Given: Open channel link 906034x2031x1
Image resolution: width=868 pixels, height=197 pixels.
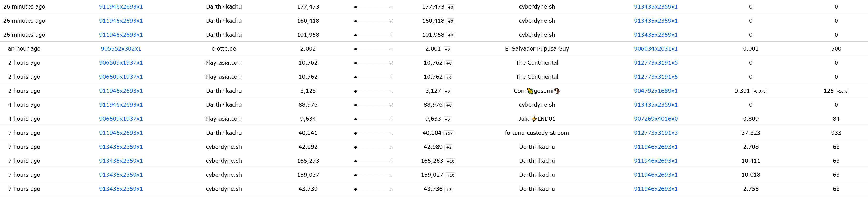Looking at the screenshot, I should [655, 48].
